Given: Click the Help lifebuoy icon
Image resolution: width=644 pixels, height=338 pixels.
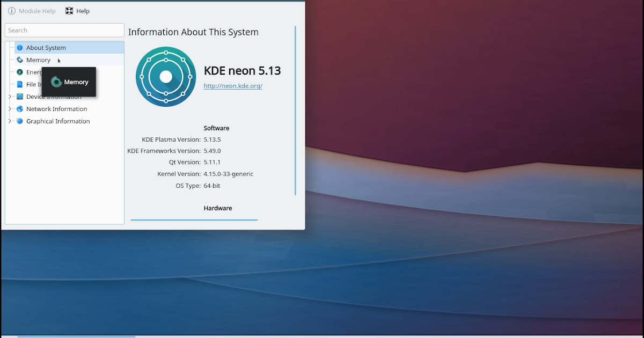Looking at the screenshot, I should [x=69, y=11].
